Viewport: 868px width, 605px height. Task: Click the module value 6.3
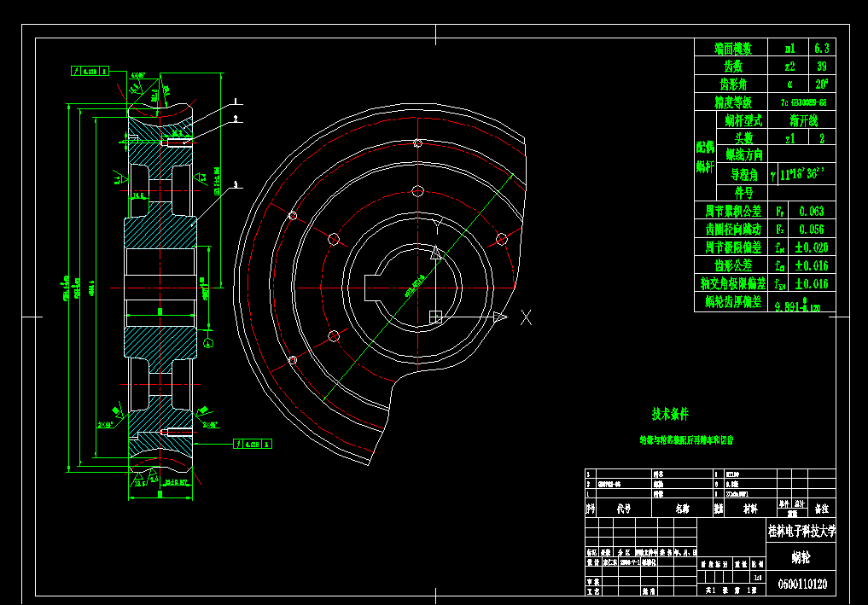click(x=822, y=48)
